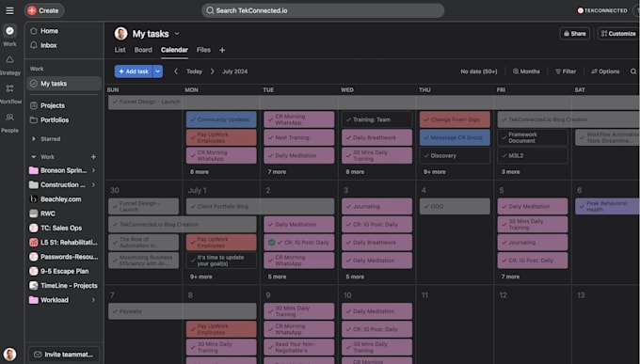Open the Add task dropdown arrow
640x364 pixels.
pyautogui.click(x=157, y=71)
